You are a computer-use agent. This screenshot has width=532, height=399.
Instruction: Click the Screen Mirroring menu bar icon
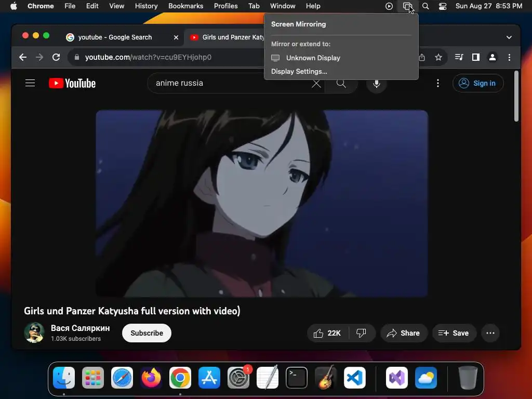tap(407, 6)
